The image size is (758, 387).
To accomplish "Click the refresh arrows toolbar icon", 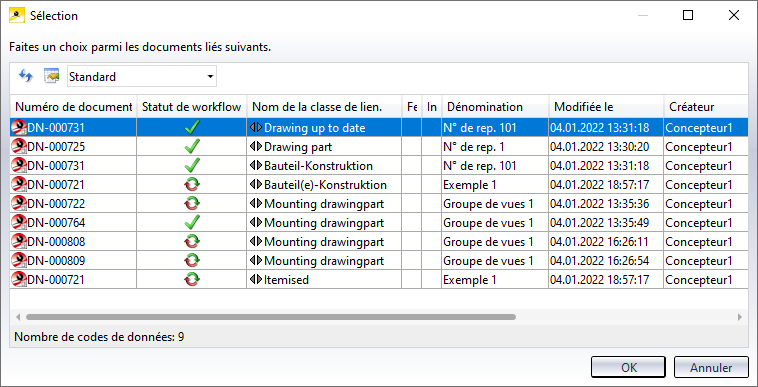I will coord(25,76).
